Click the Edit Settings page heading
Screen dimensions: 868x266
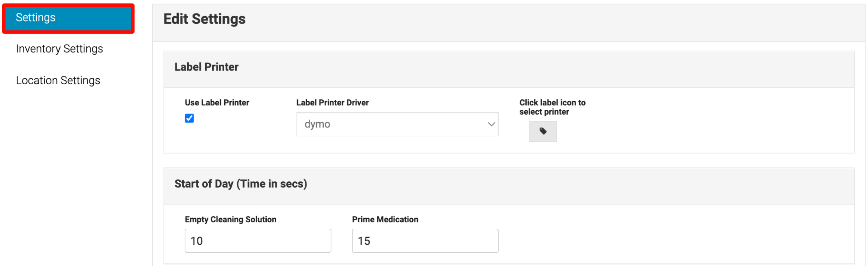tap(204, 19)
